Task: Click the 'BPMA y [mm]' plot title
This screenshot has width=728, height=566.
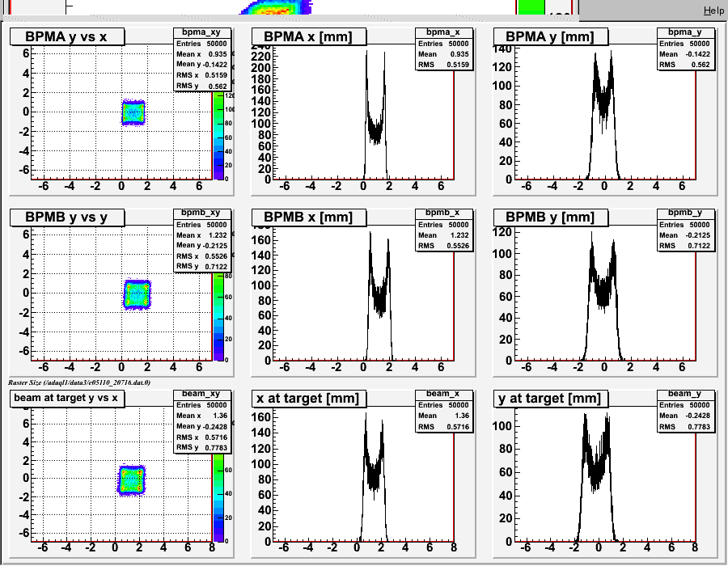Action: 550,36
